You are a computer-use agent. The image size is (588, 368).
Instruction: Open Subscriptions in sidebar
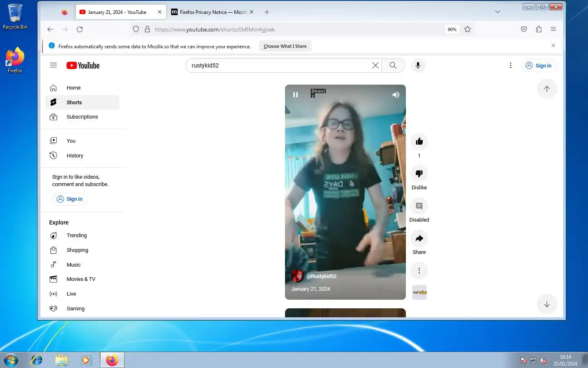pyautogui.click(x=82, y=117)
